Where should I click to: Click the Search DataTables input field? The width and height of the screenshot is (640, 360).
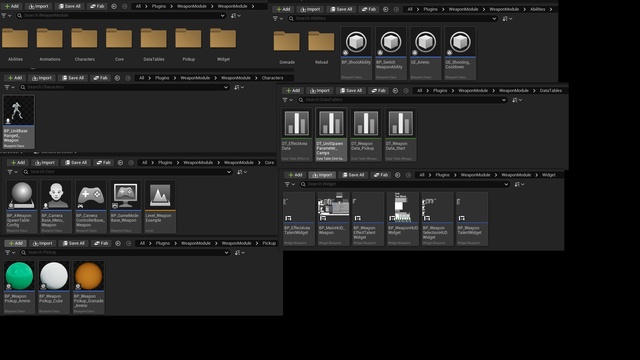(402, 100)
